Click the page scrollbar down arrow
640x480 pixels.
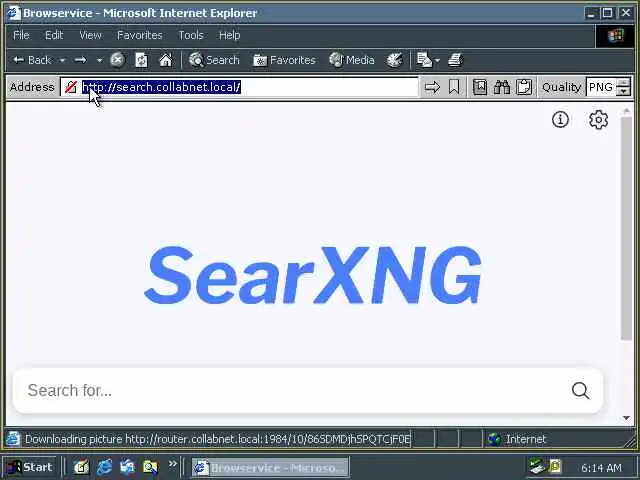tap(626, 418)
